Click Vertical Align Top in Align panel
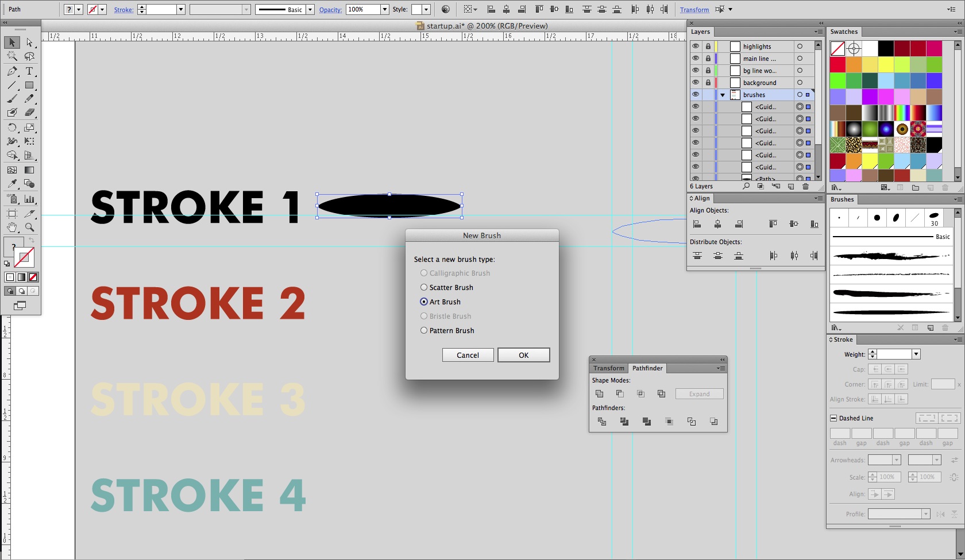 coord(773,224)
